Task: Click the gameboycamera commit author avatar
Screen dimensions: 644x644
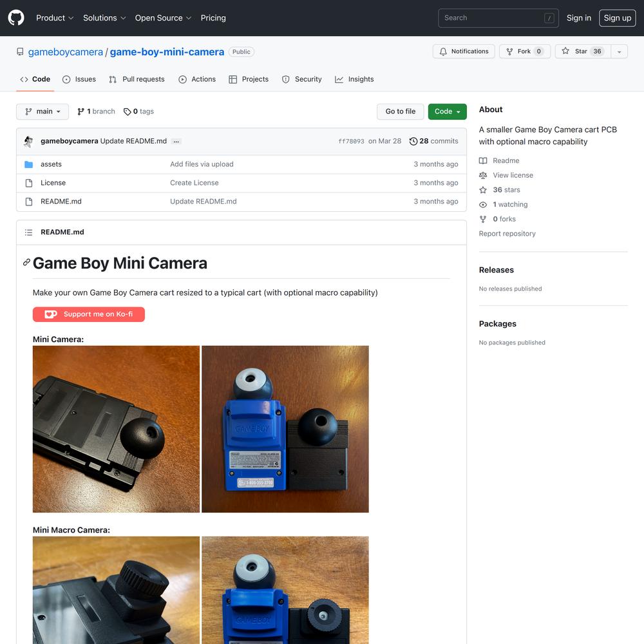Action: (x=28, y=141)
